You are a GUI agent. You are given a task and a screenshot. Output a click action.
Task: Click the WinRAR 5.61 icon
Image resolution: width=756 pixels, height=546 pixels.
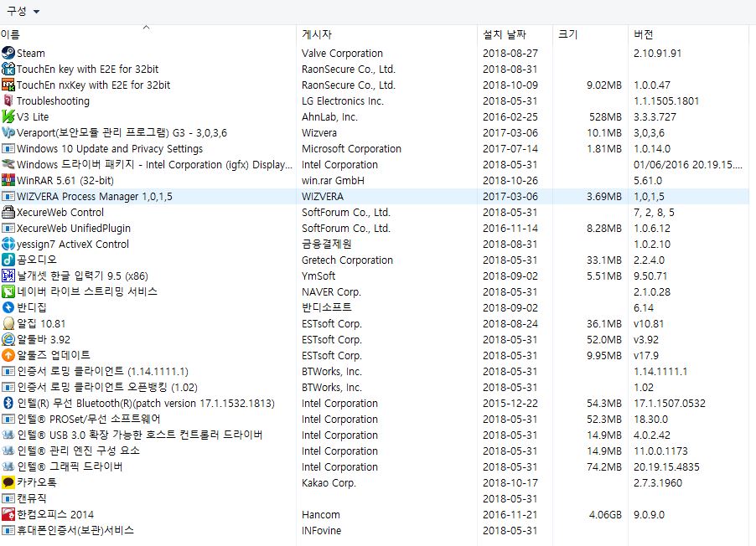[x=8, y=180]
